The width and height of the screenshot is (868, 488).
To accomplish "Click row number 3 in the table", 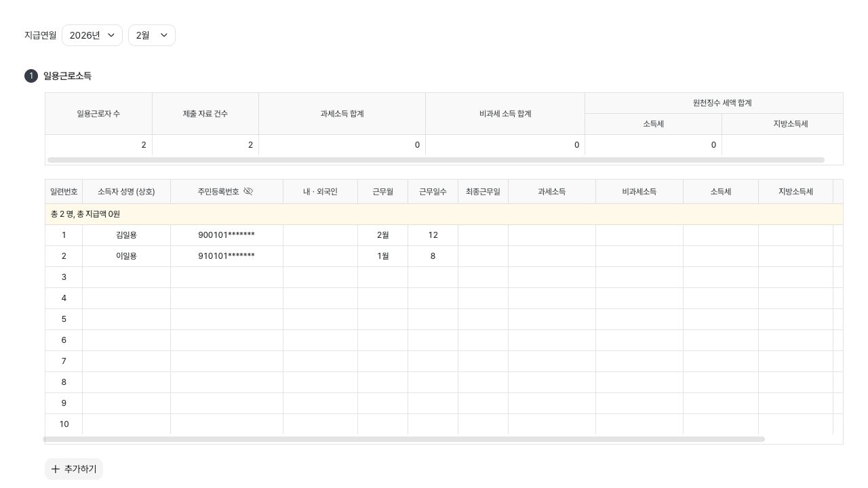I will click(64, 277).
